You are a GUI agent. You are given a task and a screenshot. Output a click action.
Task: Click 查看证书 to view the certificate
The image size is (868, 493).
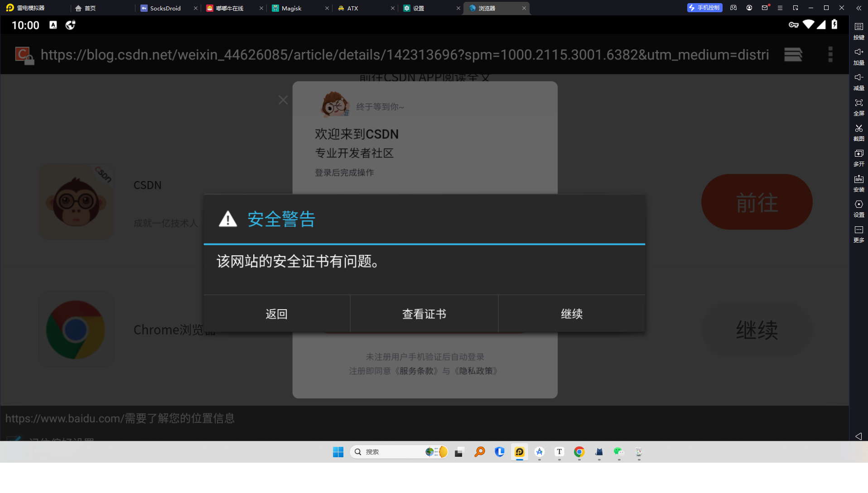(x=424, y=314)
